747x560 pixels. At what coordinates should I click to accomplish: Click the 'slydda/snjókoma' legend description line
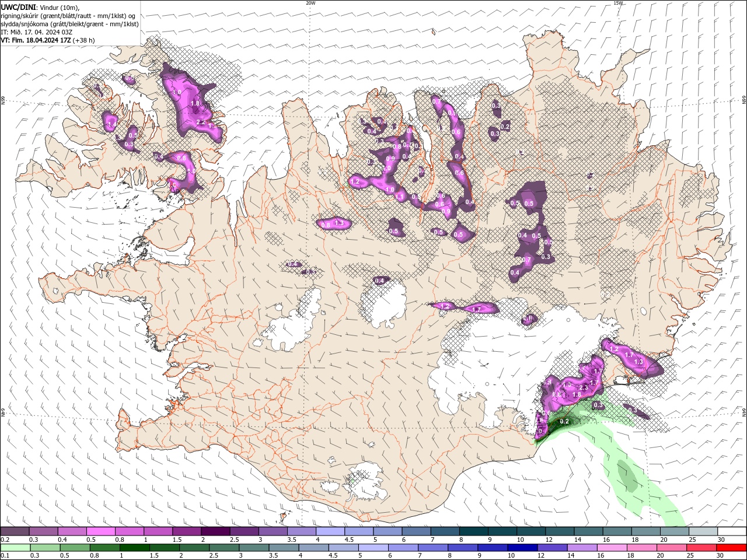70,24
